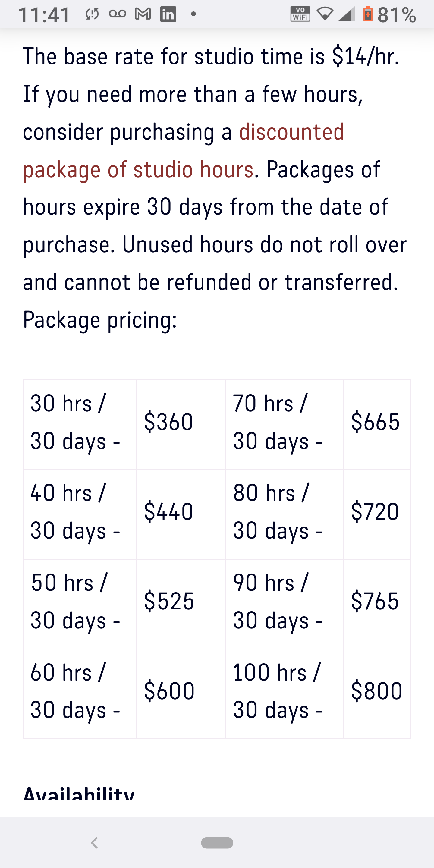Tap the VoWiFi status icon
The height and width of the screenshot is (868, 434).
pyautogui.click(x=300, y=14)
